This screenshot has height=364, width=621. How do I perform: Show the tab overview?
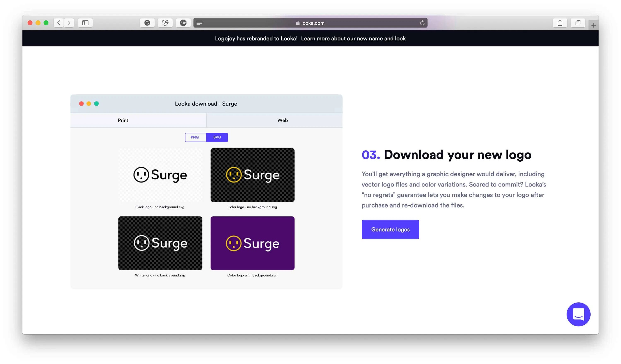point(578,23)
